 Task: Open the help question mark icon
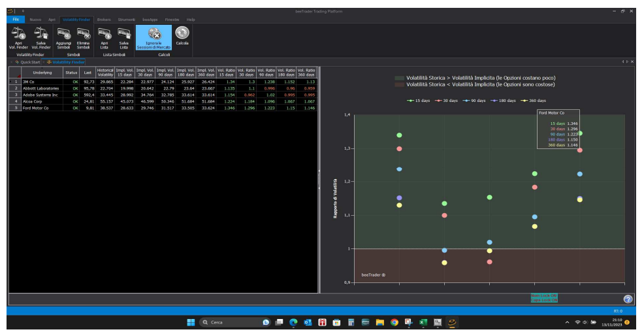coord(628,299)
